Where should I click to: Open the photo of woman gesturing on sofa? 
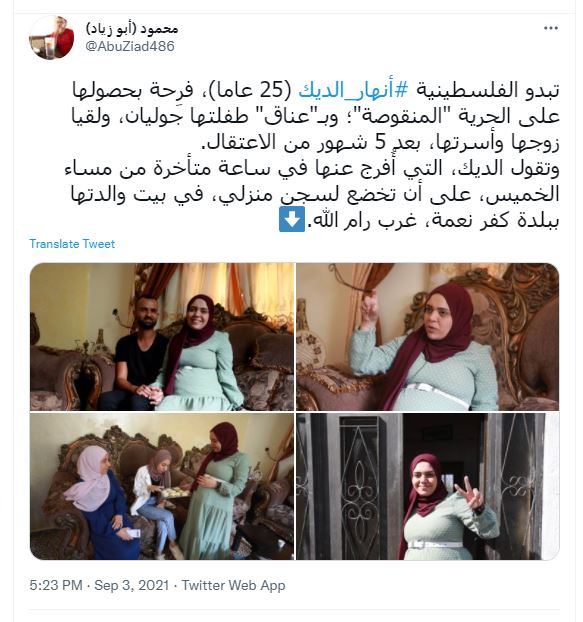pos(428,337)
